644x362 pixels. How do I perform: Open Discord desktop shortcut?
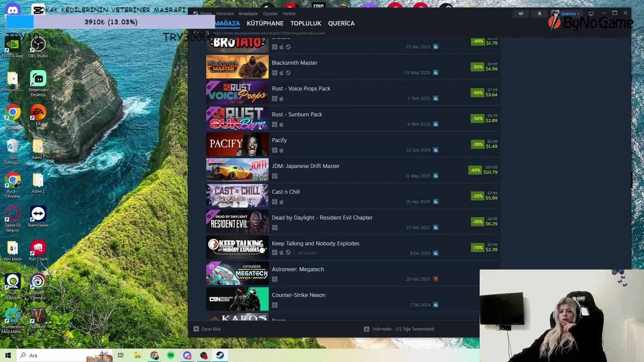coord(13,9)
